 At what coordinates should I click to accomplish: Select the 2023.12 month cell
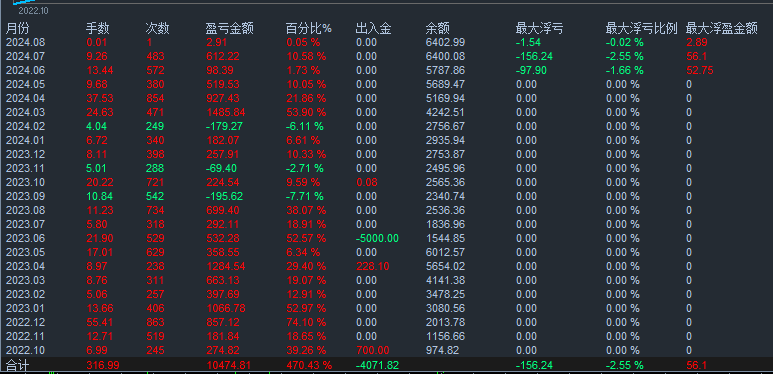[25, 154]
